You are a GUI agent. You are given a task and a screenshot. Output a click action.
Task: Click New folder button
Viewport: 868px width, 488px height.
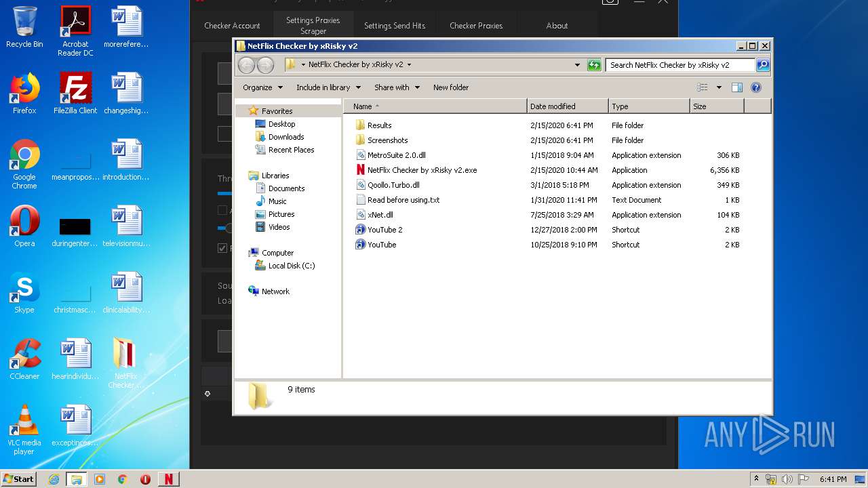451,87
